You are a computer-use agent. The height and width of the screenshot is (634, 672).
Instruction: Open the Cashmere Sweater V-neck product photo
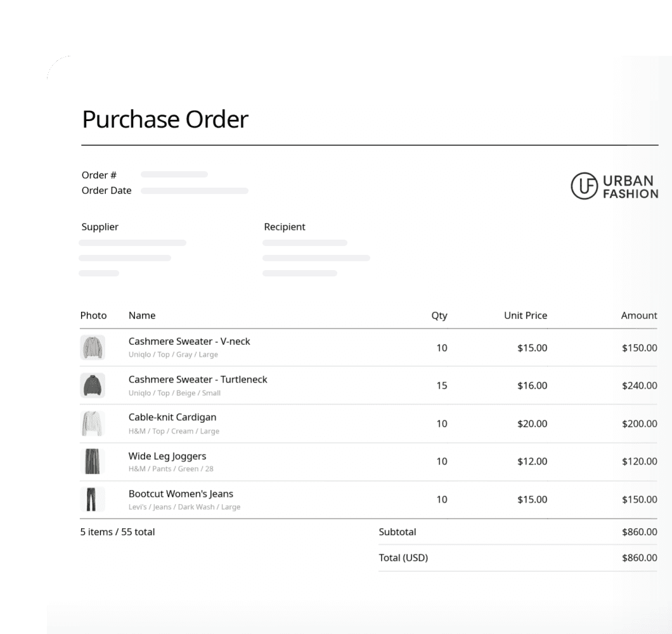pos(93,347)
